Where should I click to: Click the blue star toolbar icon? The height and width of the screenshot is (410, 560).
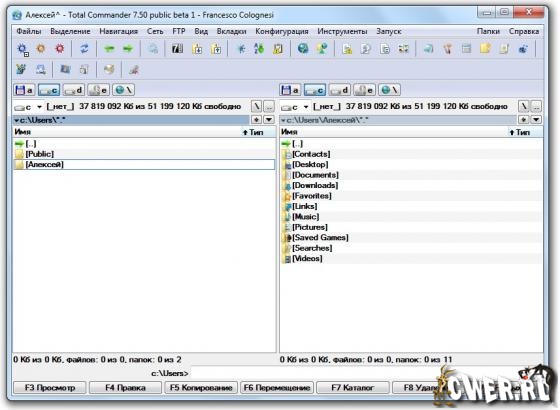[241, 48]
